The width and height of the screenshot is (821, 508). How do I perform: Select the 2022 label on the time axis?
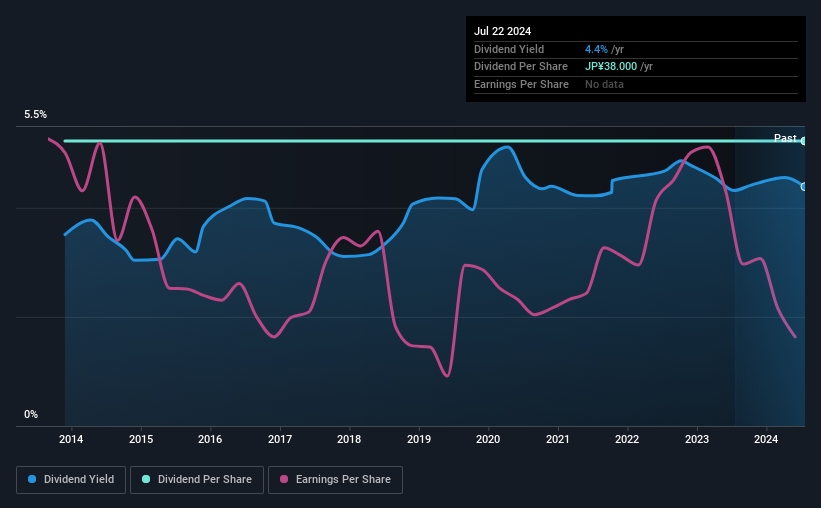(627, 439)
